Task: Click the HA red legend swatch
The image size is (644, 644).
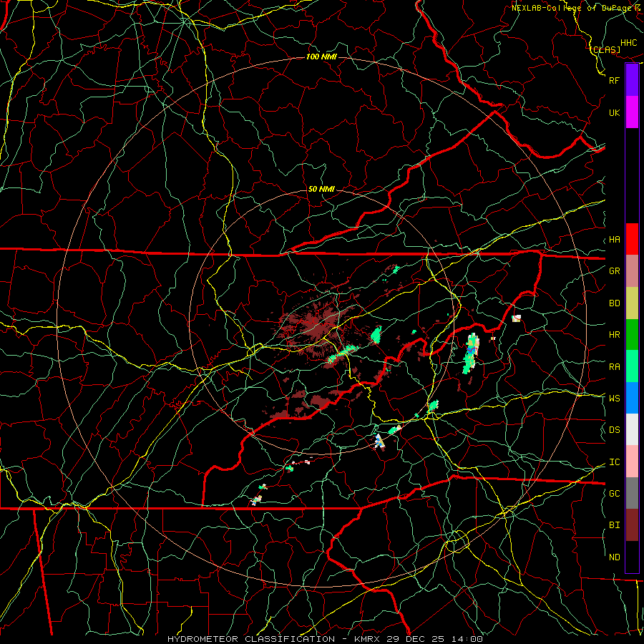Action: click(x=632, y=239)
